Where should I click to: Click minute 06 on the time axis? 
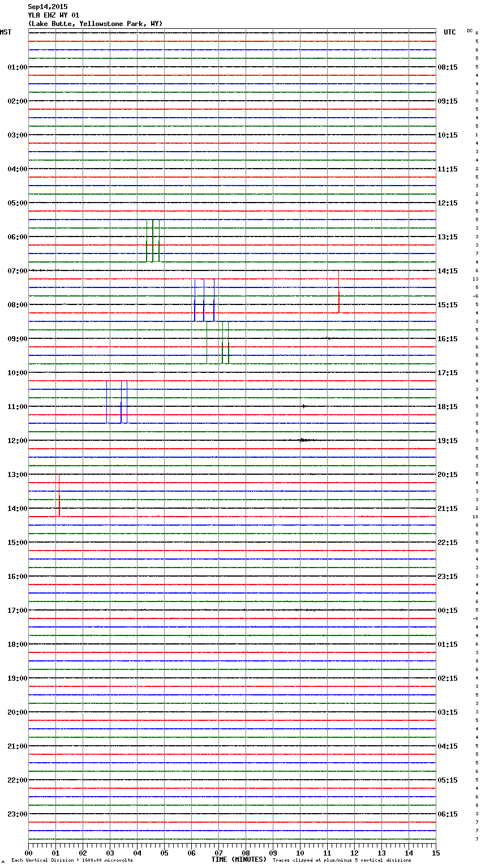191,853
